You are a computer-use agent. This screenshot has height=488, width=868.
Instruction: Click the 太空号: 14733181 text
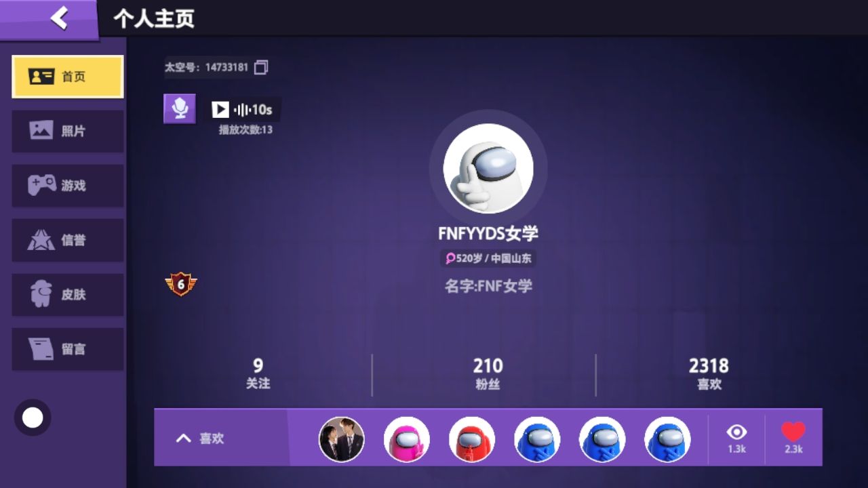click(x=206, y=67)
